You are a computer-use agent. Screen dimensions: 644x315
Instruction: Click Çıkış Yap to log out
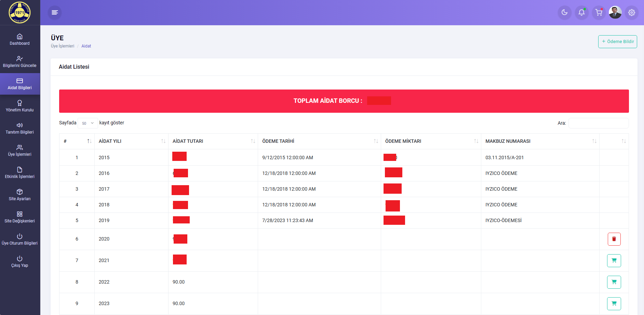[20, 262]
